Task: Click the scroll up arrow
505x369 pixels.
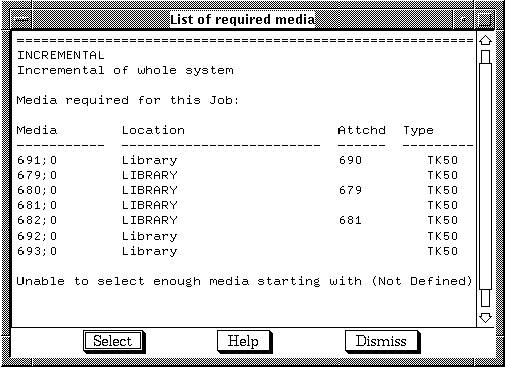Action: tap(485, 41)
